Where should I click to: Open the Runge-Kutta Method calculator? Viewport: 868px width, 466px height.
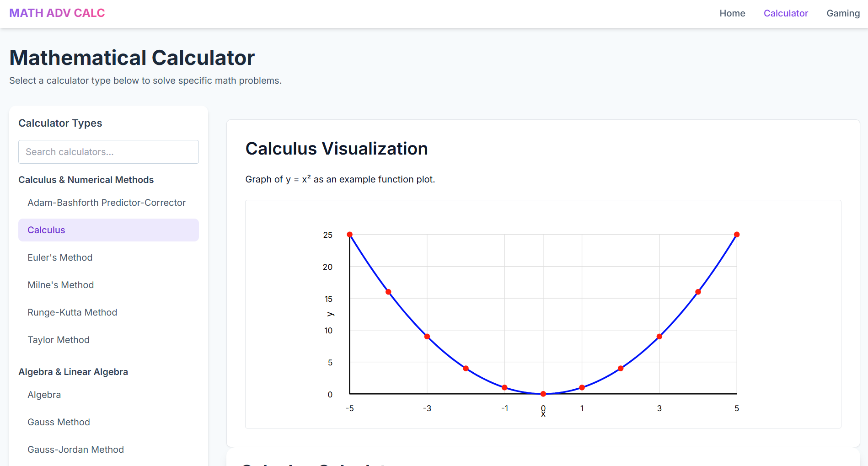point(72,312)
